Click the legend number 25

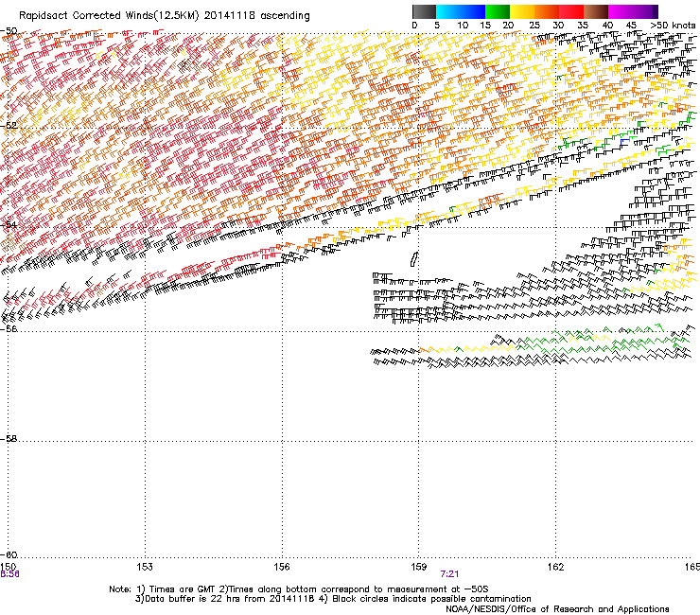point(534,26)
